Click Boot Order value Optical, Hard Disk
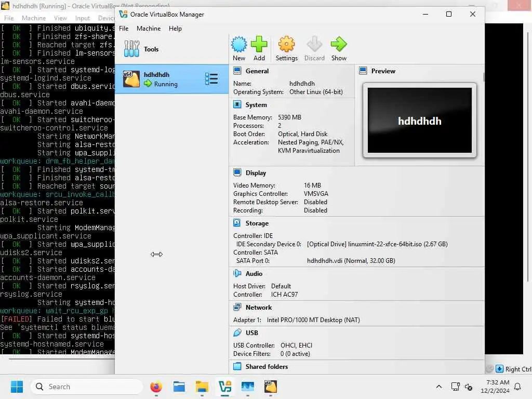 [x=303, y=134]
